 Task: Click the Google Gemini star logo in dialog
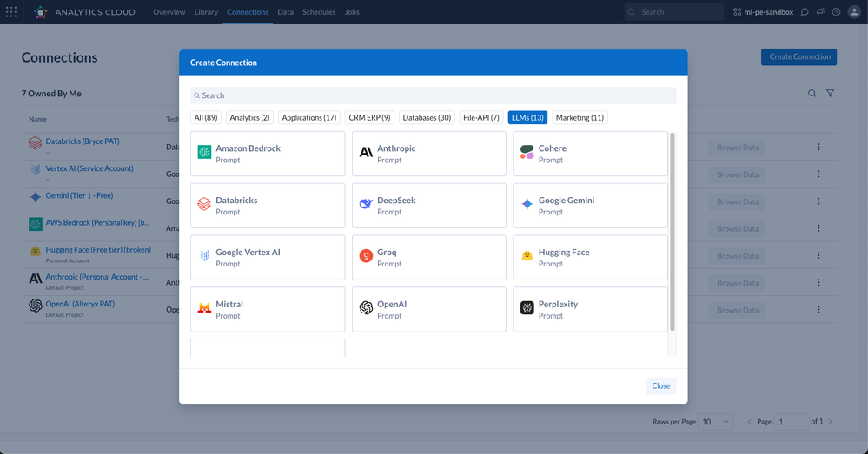pyautogui.click(x=527, y=203)
